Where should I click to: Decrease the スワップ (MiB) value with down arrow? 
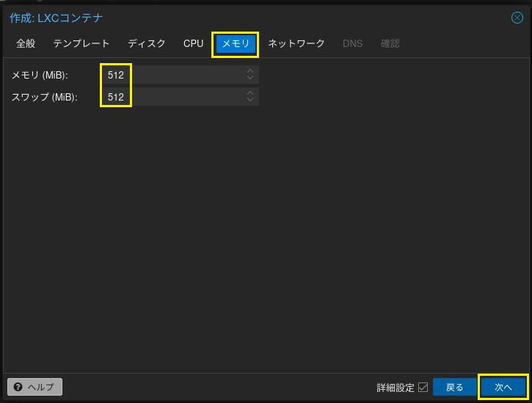click(x=250, y=100)
